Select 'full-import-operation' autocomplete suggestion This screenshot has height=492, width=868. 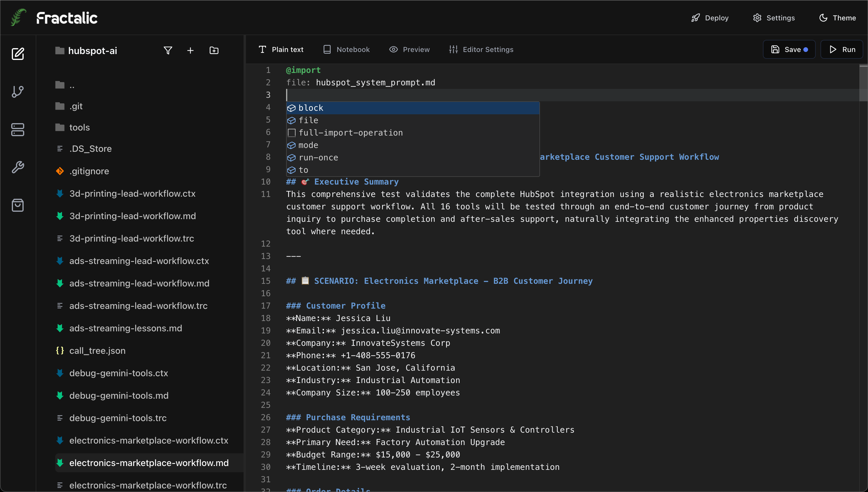[413, 133]
